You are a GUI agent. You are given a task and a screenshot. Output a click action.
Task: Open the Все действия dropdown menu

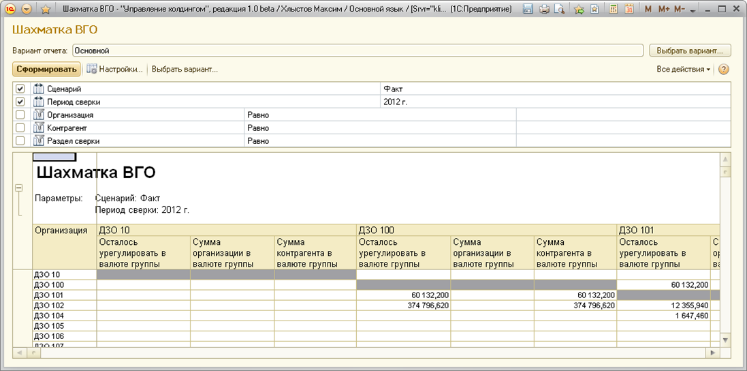click(x=683, y=70)
